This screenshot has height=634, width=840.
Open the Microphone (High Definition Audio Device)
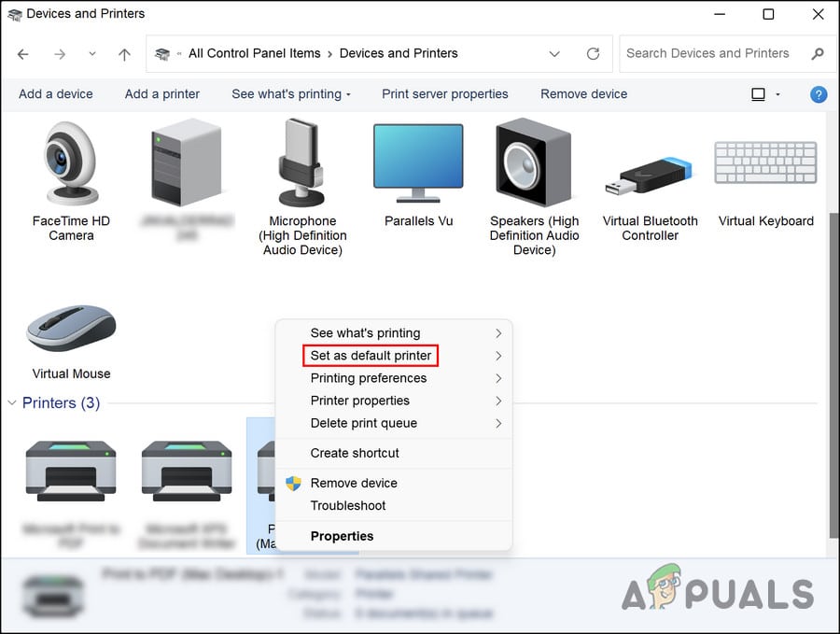click(x=301, y=163)
